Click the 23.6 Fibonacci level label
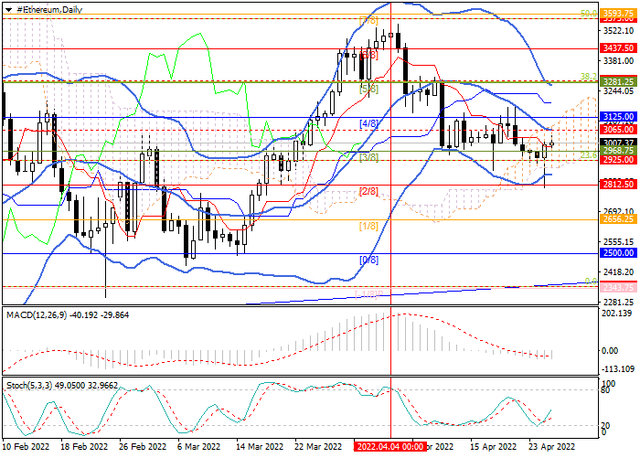 [x=589, y=155]
